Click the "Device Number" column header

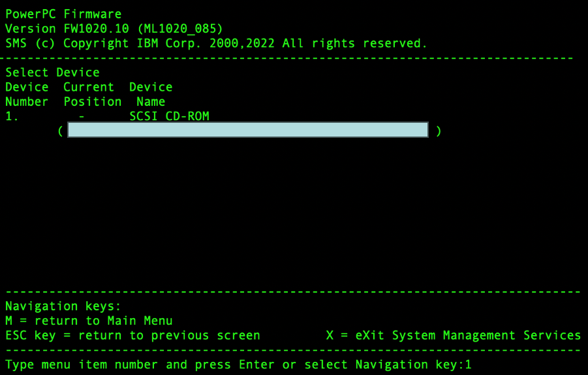(x=27, y=94)
